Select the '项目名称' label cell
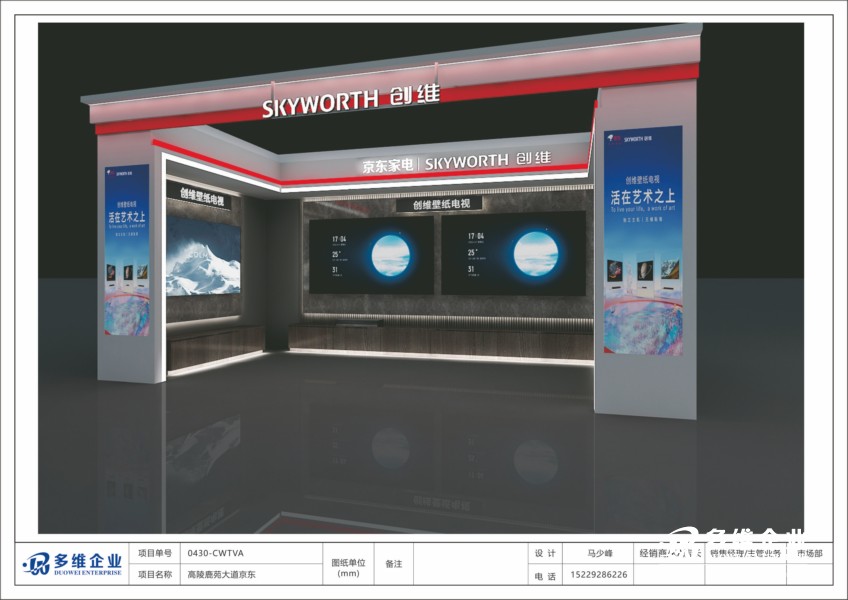Viewport: 848px width, 600px height. point(155,575)
